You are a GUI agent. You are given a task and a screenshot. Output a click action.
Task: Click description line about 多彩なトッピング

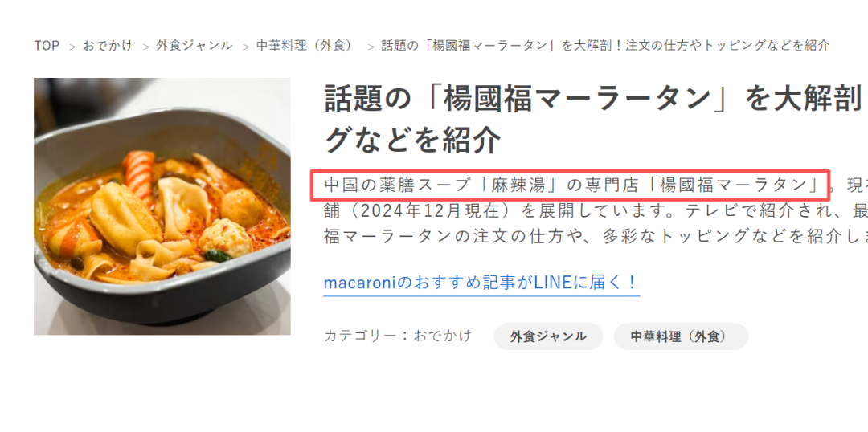[x=595, y=237]
